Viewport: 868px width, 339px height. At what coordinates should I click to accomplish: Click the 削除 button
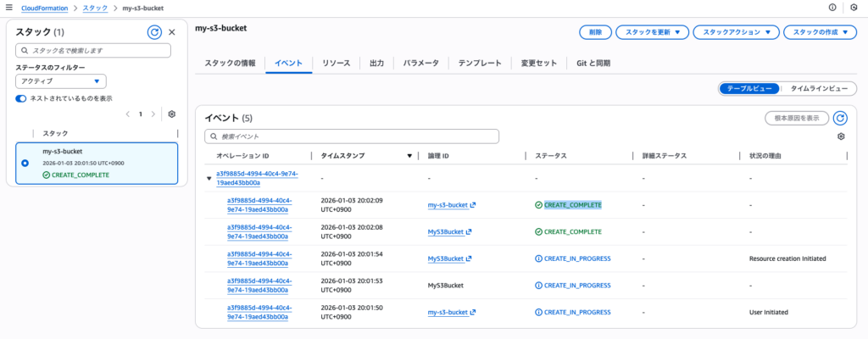click(595, 32)
